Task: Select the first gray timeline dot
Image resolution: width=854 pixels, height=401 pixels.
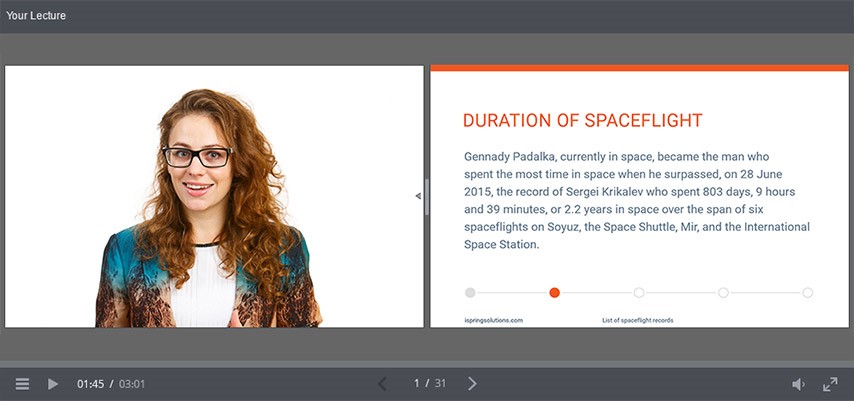Action: 470,293
